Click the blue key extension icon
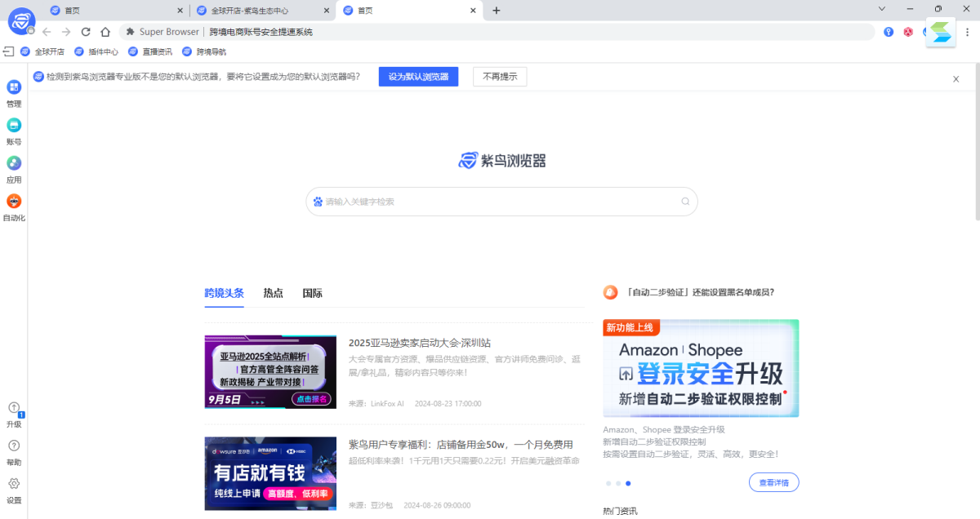The height and width of the screenshot is (519, 980). point(889,32)
